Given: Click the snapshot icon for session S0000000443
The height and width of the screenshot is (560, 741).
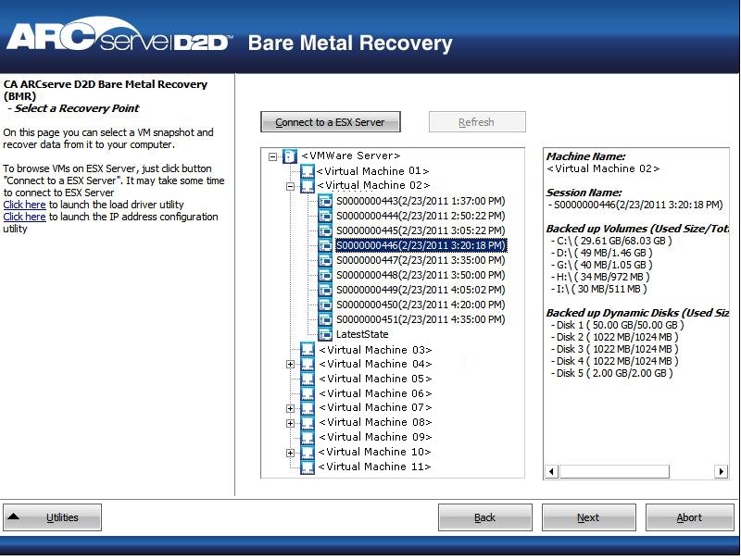Looking at the screenshot, I should 325,201.
